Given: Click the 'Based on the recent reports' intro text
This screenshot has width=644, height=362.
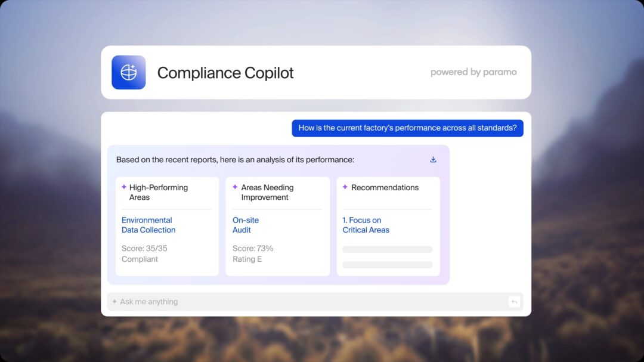Looking at the screenshot, I should click(235, 160).
